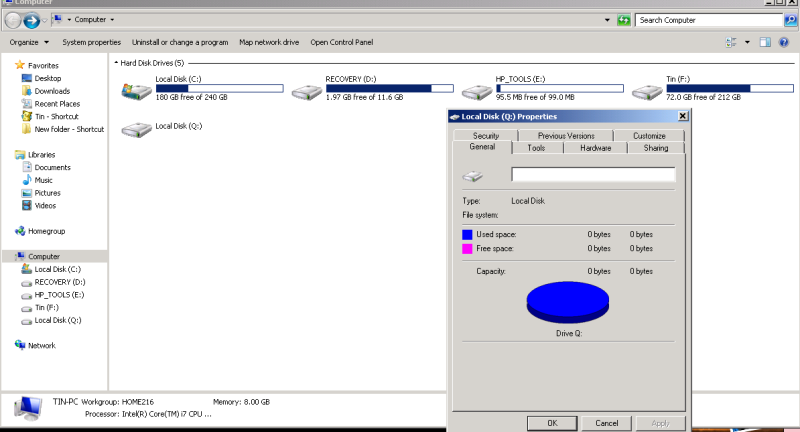The height and width of the screenshot is (432, 800).
Task: Switch to the Sharing tab
Action: pos(656,148)
